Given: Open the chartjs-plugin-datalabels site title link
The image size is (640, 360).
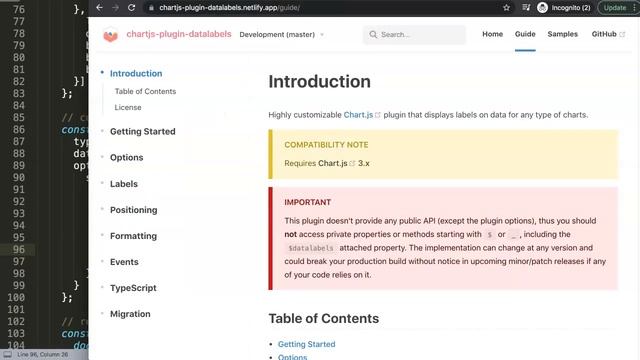Looking at the screenshot, I should coord(179,34).
